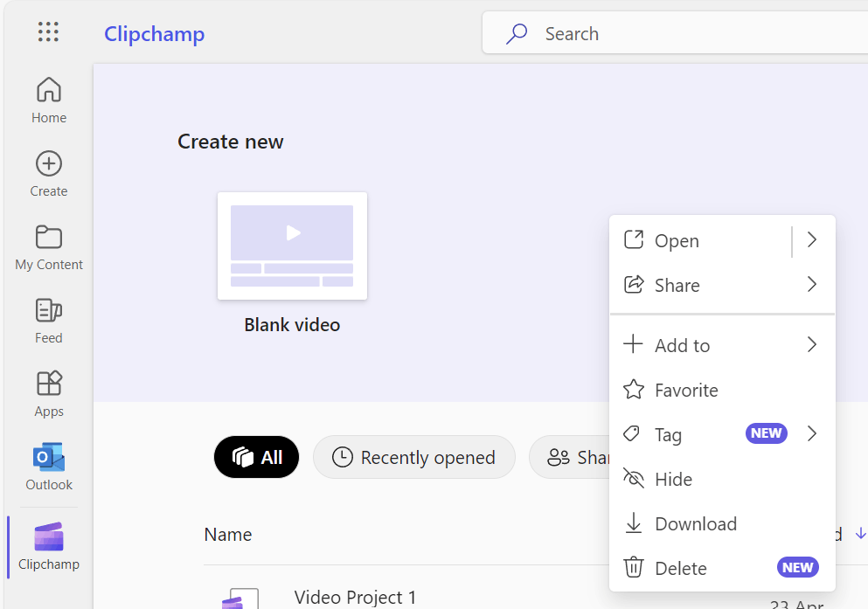Favorite the video project
The image size is (868, 609).
coord(686,390)
